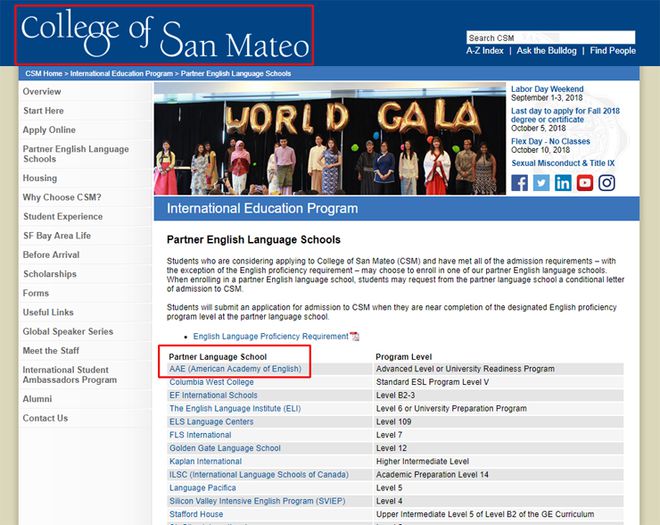The height and width of the screenshot is (525, 660).
Task: Open ELS Language Centers link
Action: click(211, 422)
